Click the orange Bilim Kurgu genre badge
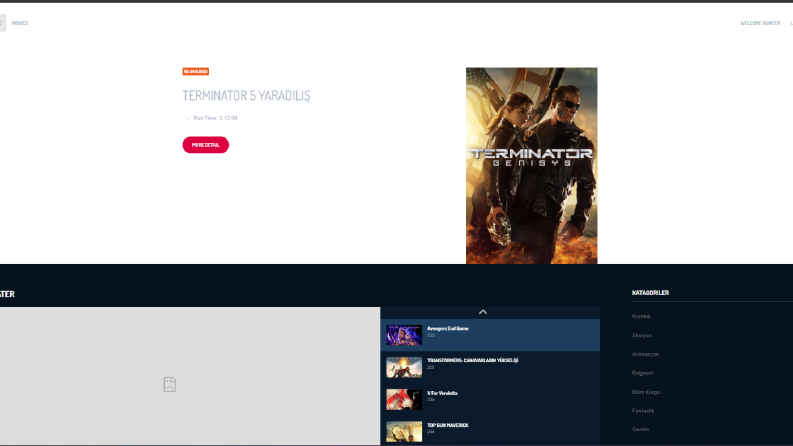 (x=196, y=72)
